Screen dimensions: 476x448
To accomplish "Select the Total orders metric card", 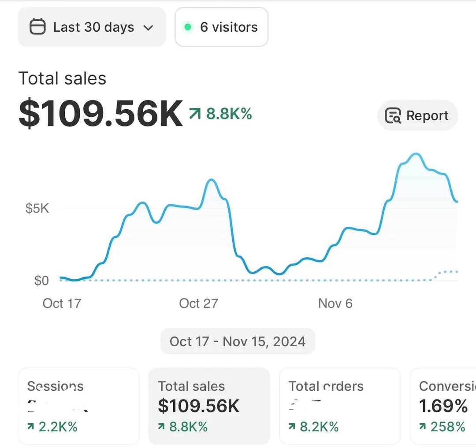I will click(340, 406).
